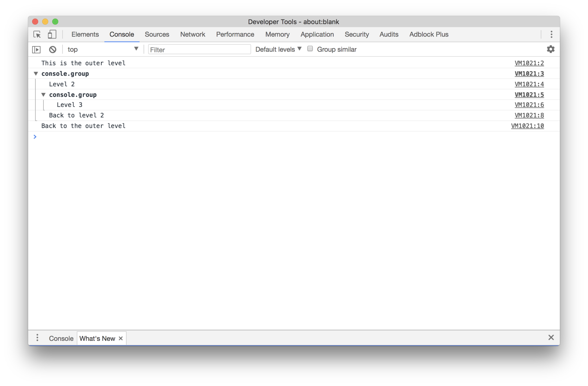
Task: Select the Console tab in the drawer
Action: 61,339
